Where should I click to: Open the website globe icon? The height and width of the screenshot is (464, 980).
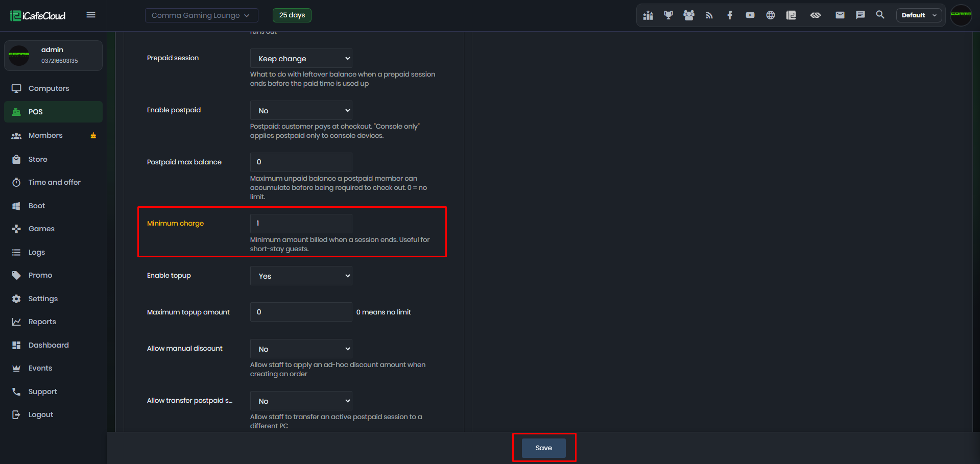pyautogui.click(x=771, y=15)
